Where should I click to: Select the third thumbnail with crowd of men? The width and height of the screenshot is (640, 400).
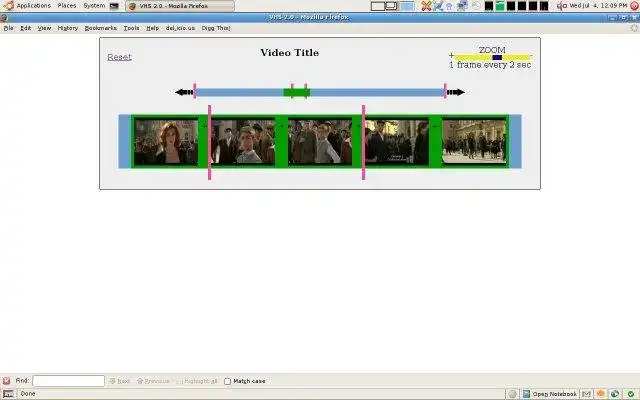coord(320,142)
